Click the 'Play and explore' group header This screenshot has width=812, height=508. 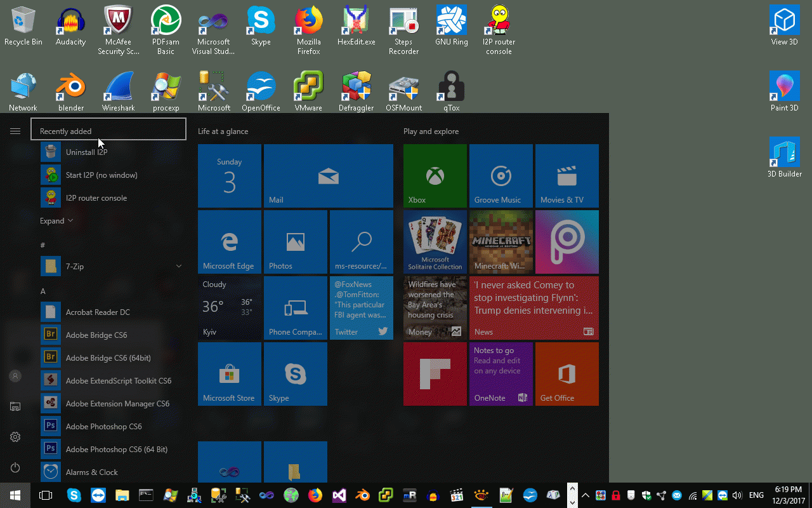click(431, 131)
